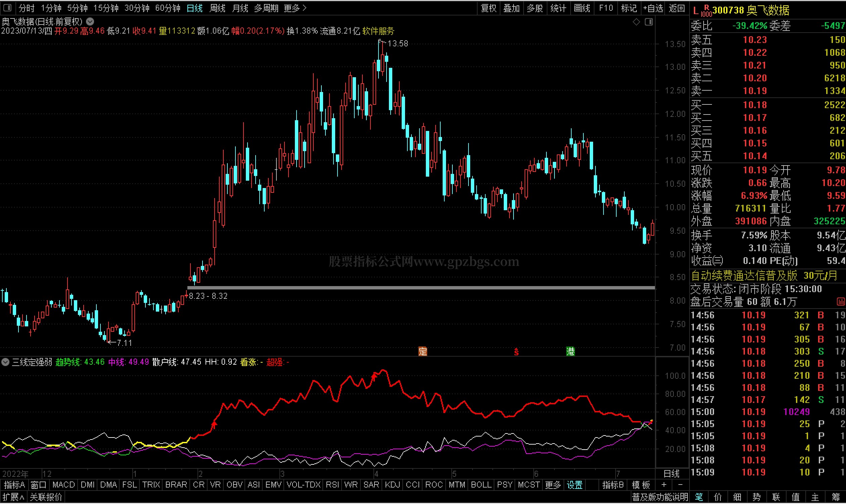
Task: Switch to 分时 chart view
Action: tap(27, 8)
